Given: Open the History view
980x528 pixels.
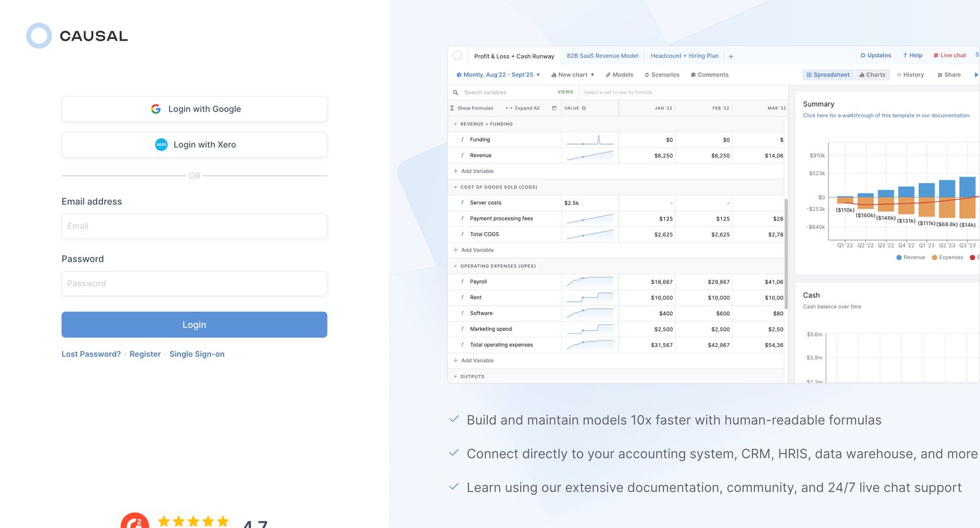Looking at the screenshot, I should [910, 75].
